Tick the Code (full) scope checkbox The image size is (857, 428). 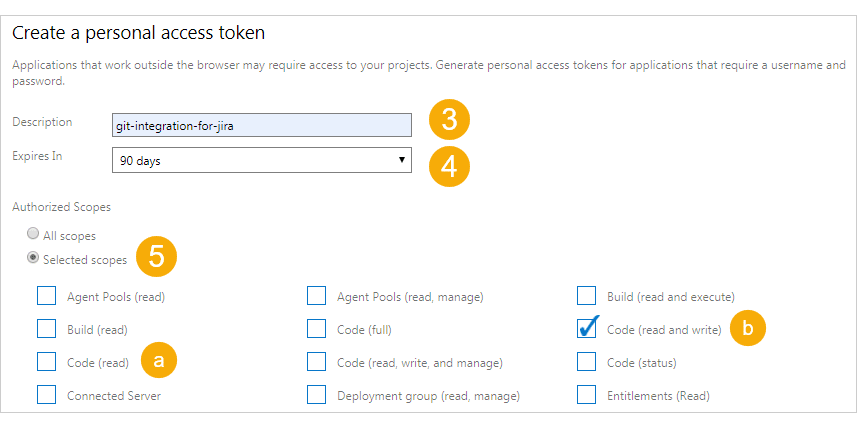316,329
